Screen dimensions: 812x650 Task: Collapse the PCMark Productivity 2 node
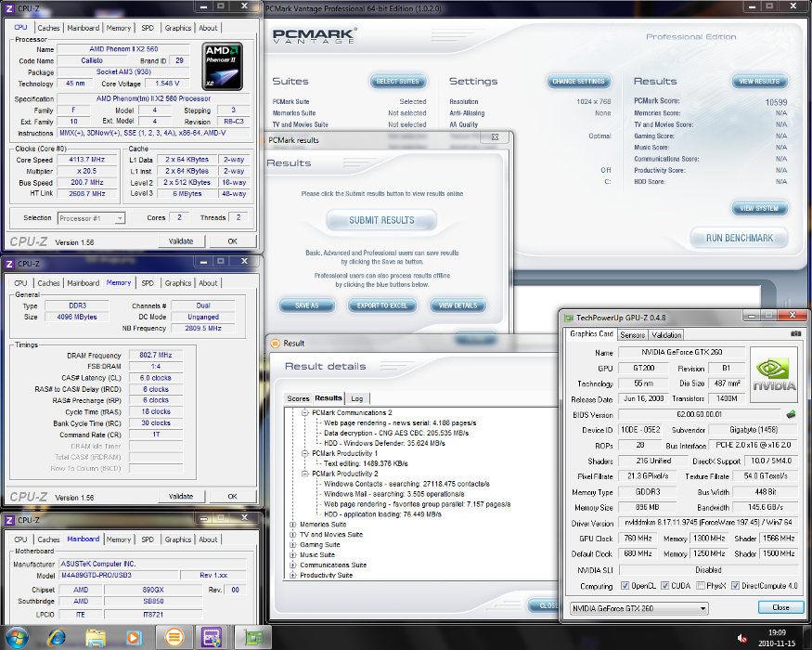coord(305,474)
